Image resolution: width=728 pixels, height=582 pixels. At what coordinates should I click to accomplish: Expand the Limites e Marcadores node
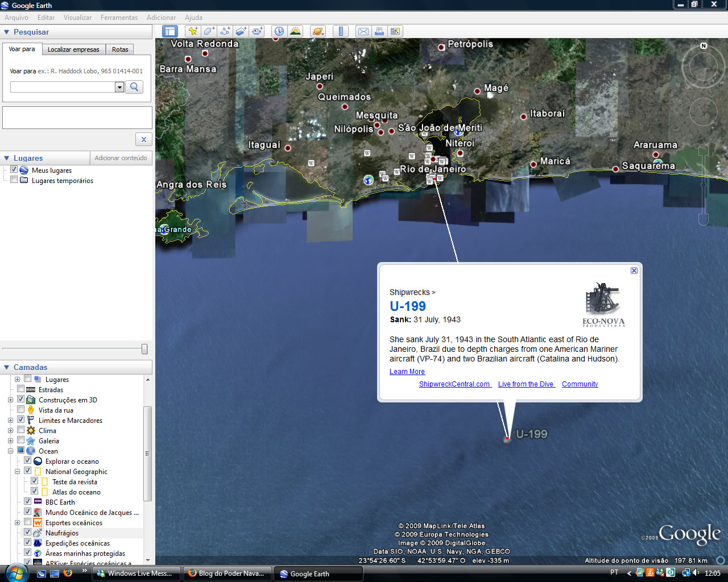pos(10,421)
